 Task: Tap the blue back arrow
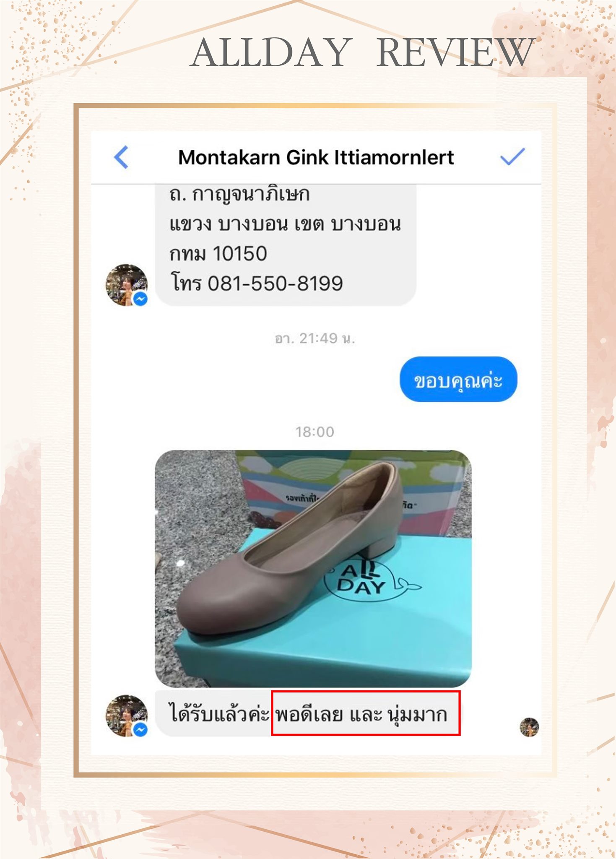121,157
